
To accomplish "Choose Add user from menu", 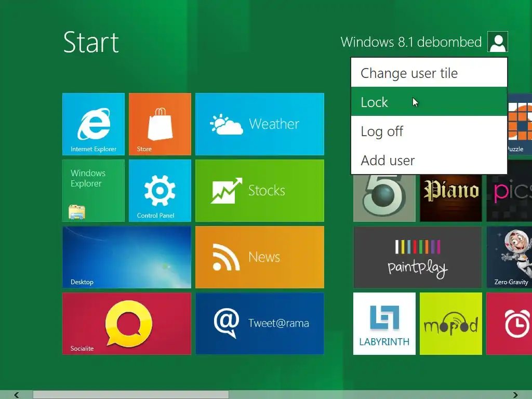I will (429, 160).
